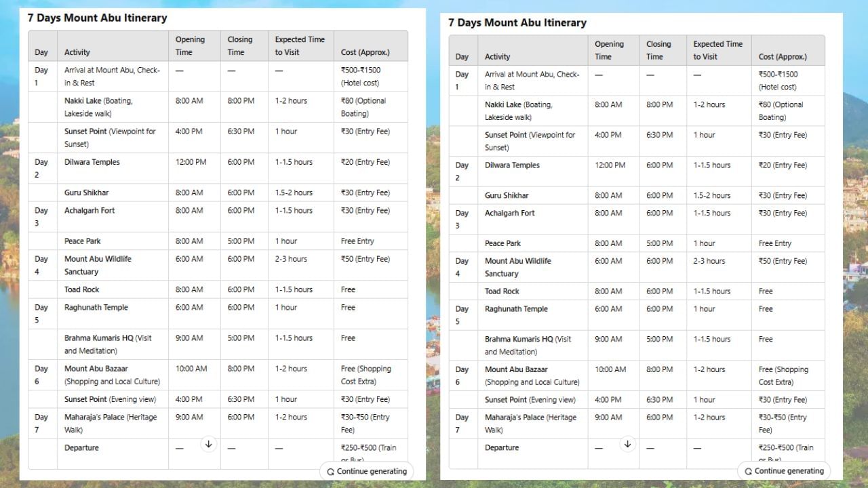Image resolution: width=868 pixels, height=488 pixels.
Task: Click Continue generating button in left panel
Action: [x=367, y=471]
